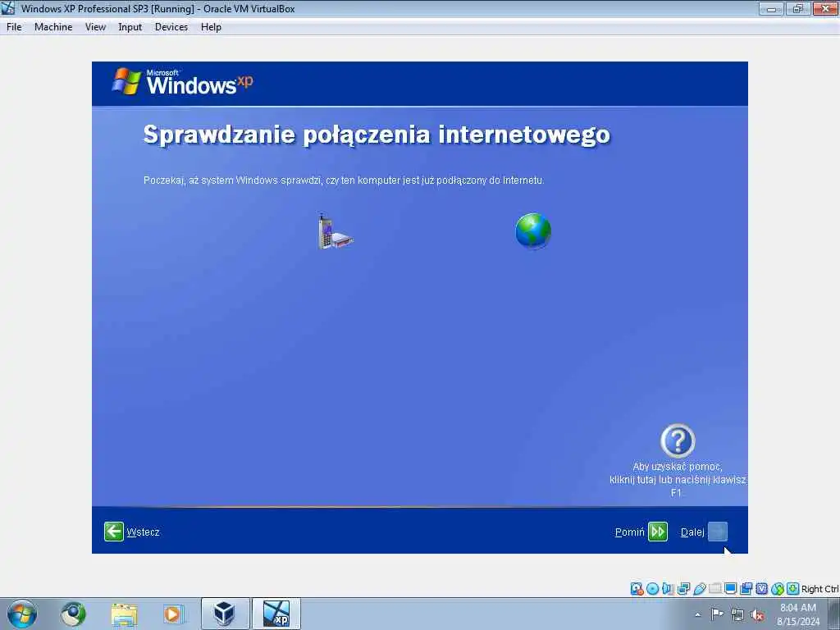Open the Input menu
Screen dimensions: 840x630
[x=130, y=27]
